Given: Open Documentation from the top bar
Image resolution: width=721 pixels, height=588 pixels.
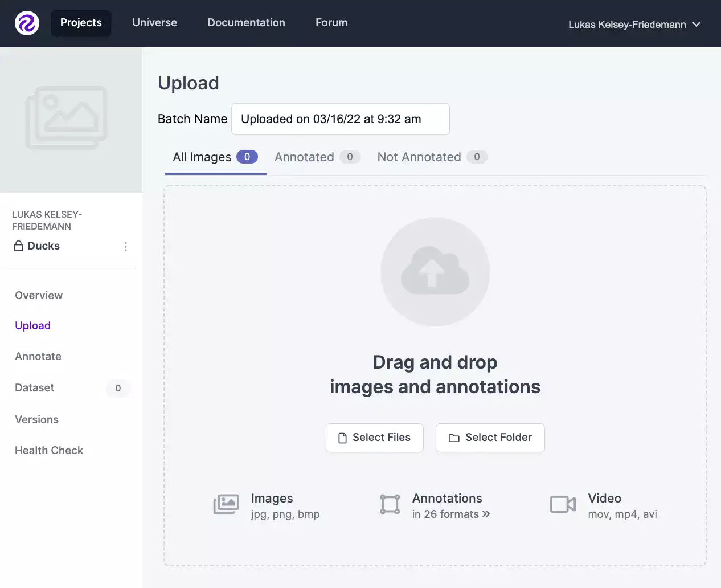Looking at the screenshot, I should coord(246,23).
